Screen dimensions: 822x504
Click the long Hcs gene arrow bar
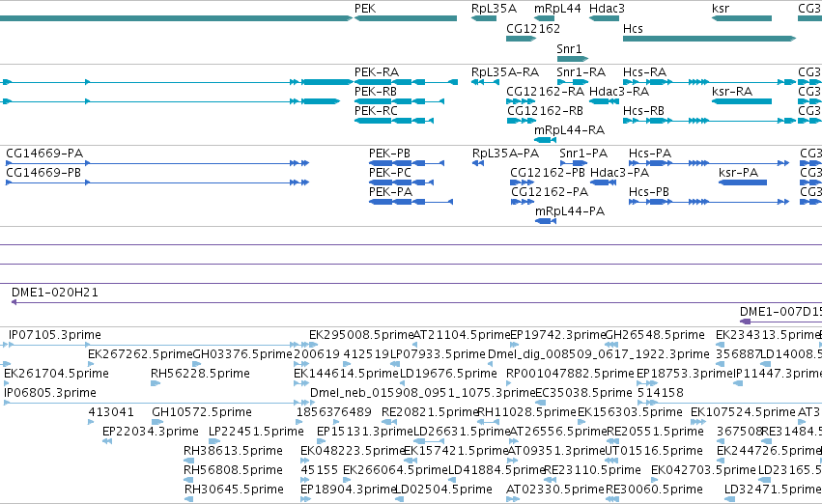pyautogui.click(x=709, y=39)
